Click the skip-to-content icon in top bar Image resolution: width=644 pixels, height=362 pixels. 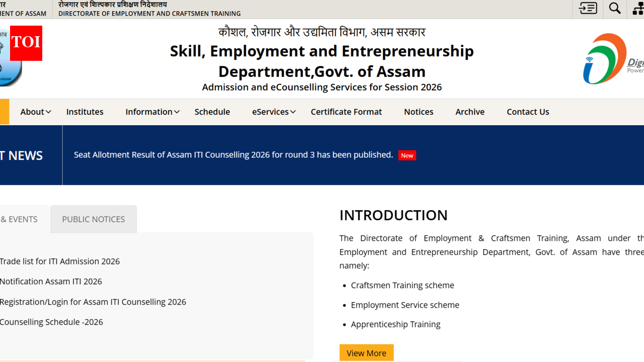(x=588, y=8)
